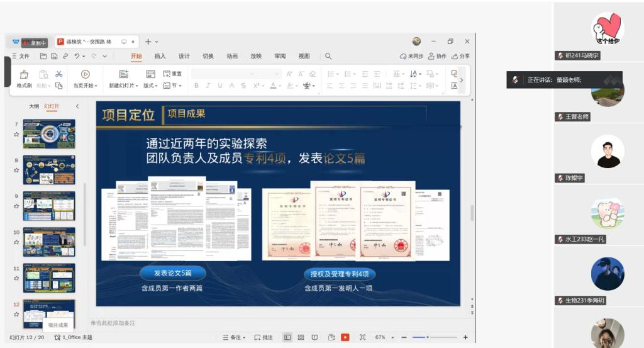Screen dimensions: 644x348
Task: Toggle the notes (备注) pane in status bar
Action: [x=234, y=337]
